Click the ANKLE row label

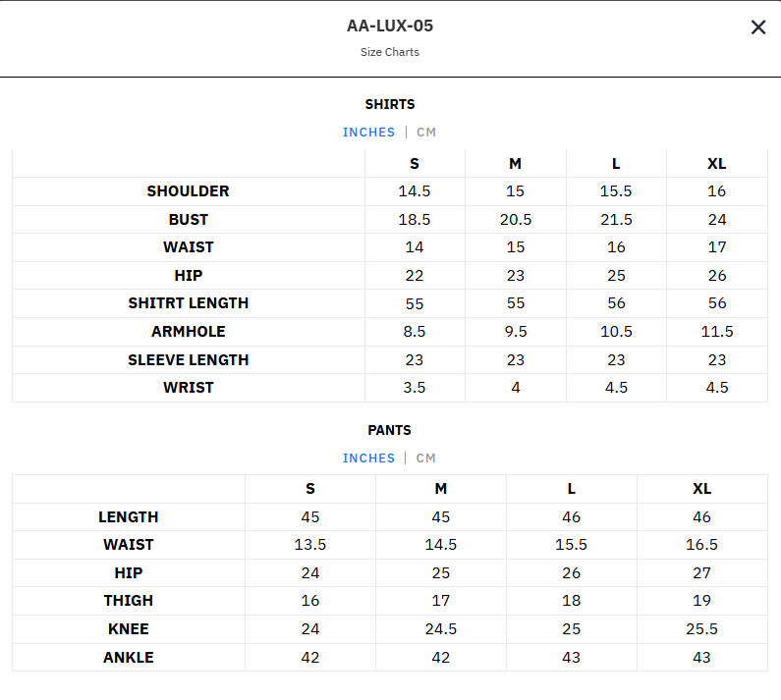pyautogui.click(x=129, y=658)
